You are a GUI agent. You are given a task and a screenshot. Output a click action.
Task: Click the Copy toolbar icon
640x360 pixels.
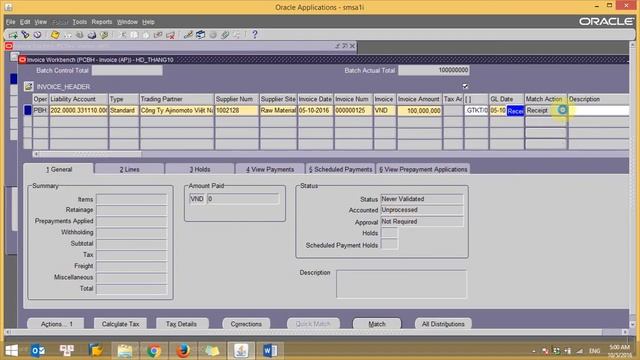pos(134,35)
